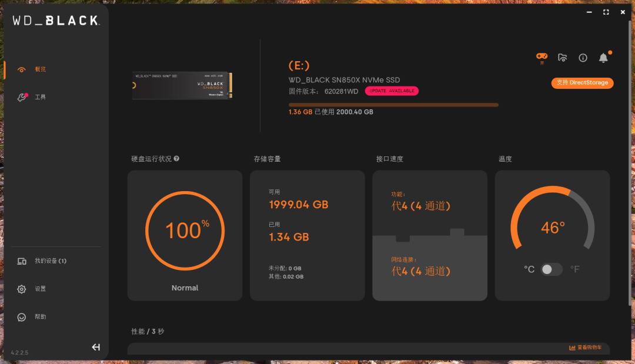The image size is (635, 364).
Task: Open the 查看购物车 chart link
Action: click(585, 348)
